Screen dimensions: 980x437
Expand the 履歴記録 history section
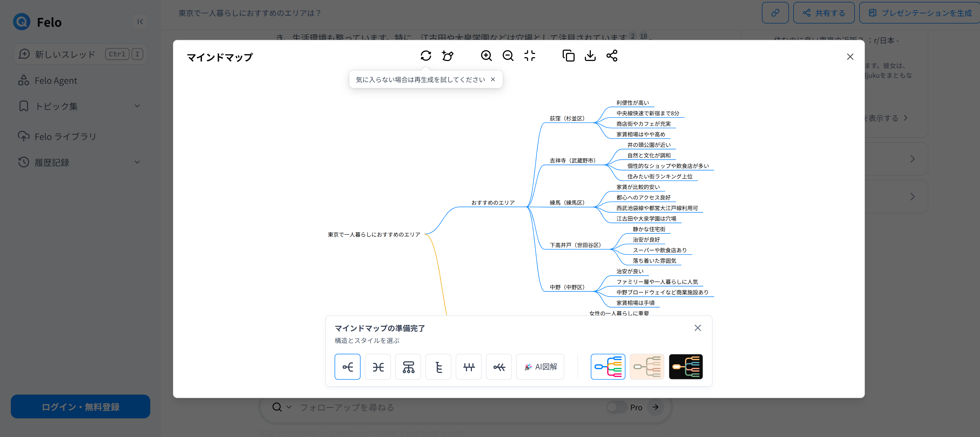pos(137,162)
